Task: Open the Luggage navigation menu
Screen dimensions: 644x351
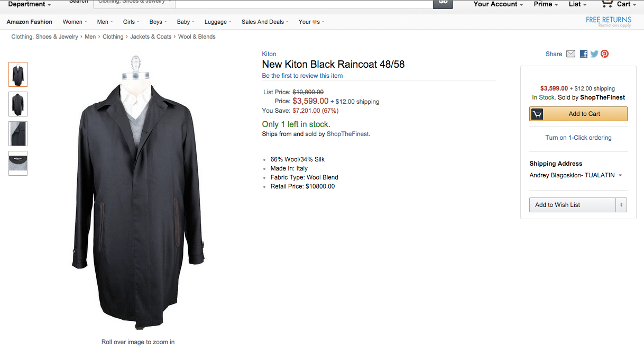Action: click(218, 22)
